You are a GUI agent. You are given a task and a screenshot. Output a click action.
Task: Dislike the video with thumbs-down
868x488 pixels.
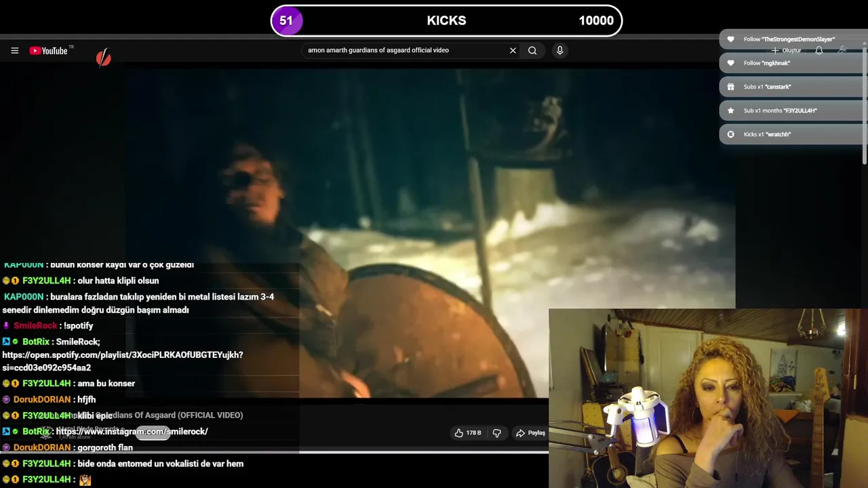pos(496,432)
